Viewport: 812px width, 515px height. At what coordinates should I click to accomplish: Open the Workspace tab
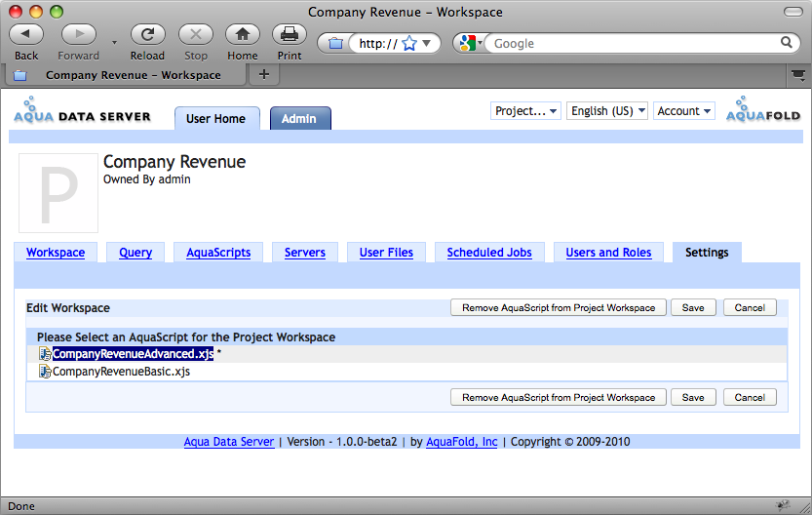click(x=56, y=253)
